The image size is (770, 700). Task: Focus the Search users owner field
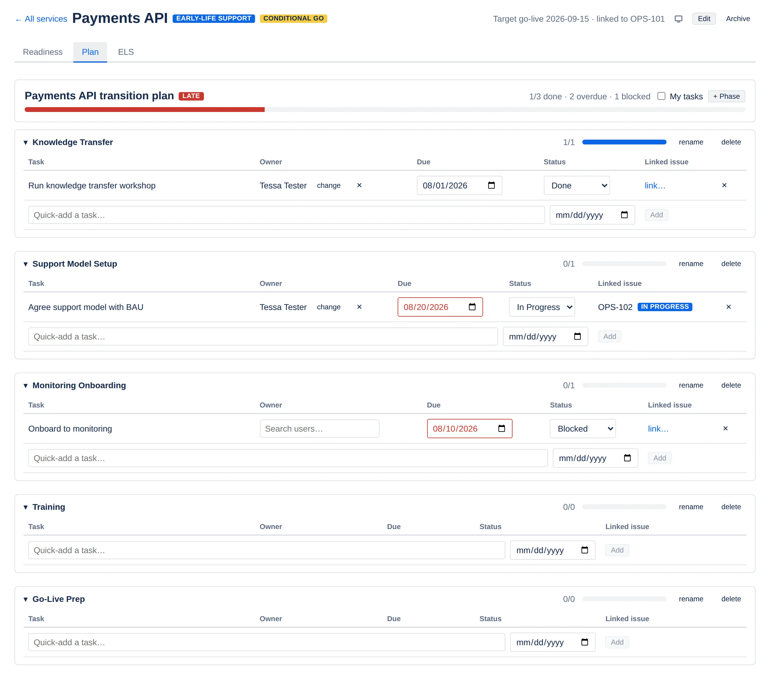(319, 428)
